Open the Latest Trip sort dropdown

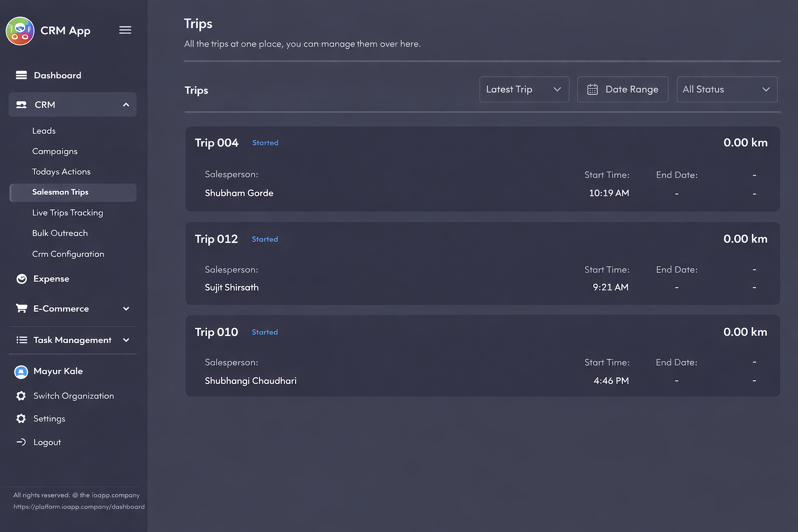point(524,89)
